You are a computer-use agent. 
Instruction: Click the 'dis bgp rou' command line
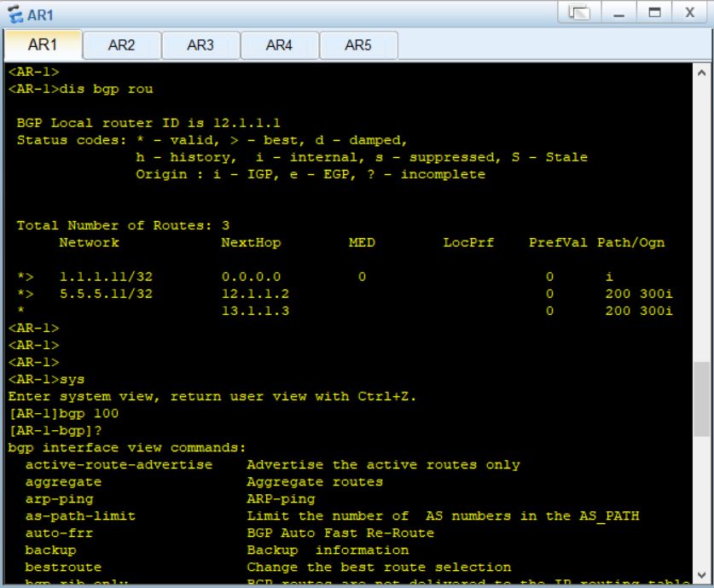(x=80, y=89)
